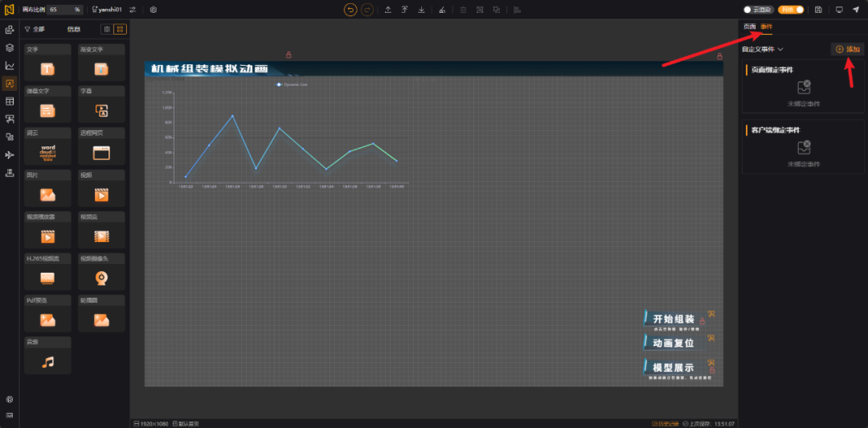Switch component panel to grid view
The height and width of the screenshot is (428, 868).
click(x=120, y=29)
